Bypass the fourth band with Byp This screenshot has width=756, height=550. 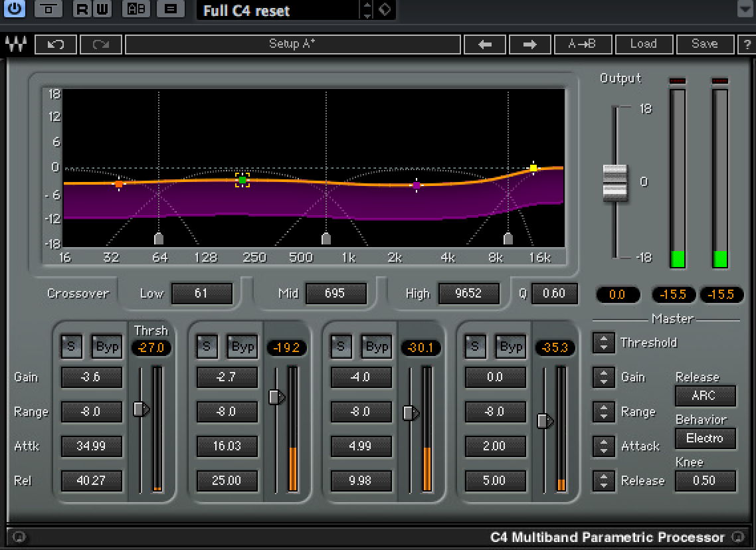point(511,346)
